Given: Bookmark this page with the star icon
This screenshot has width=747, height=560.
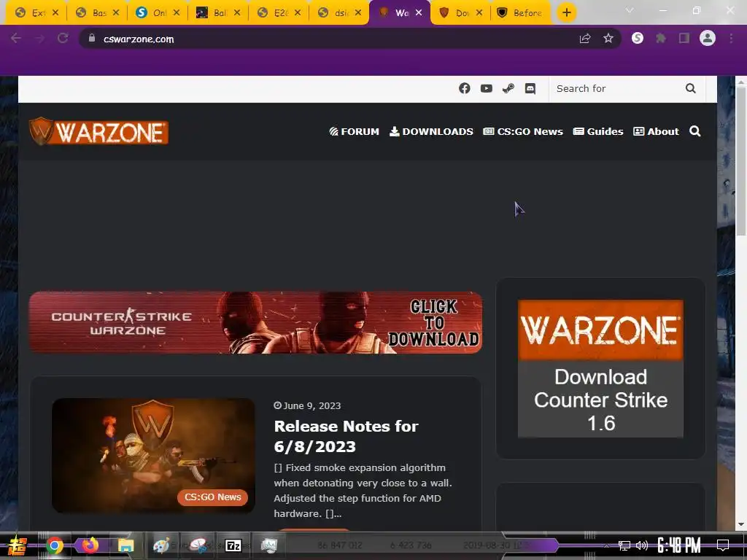Looking at the screenshot, I should (x=608, y=39).
